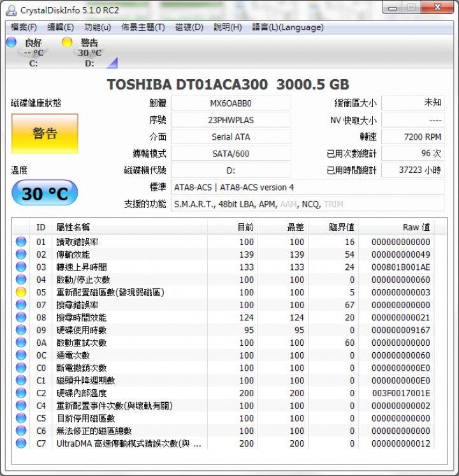Click the 30 °C temperature badge

click(x=45, y=193)
